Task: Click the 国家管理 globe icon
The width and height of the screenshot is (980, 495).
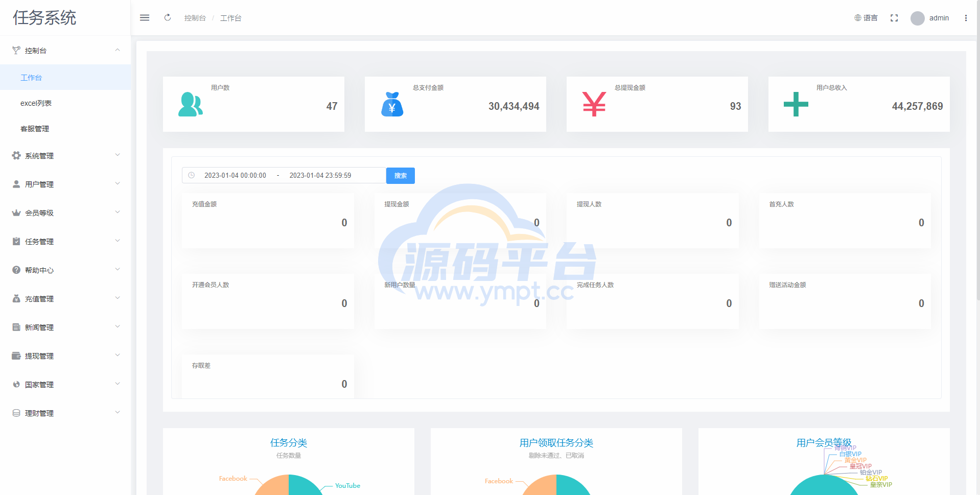Action: pos(16,384)
